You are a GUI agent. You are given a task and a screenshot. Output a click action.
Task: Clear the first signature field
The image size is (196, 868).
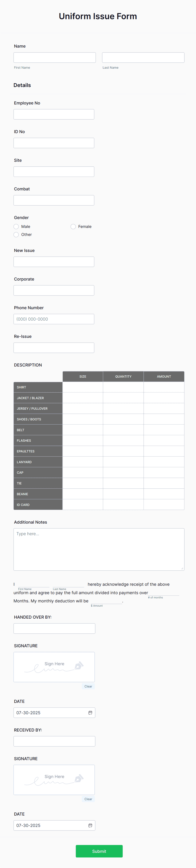(88, 686)
